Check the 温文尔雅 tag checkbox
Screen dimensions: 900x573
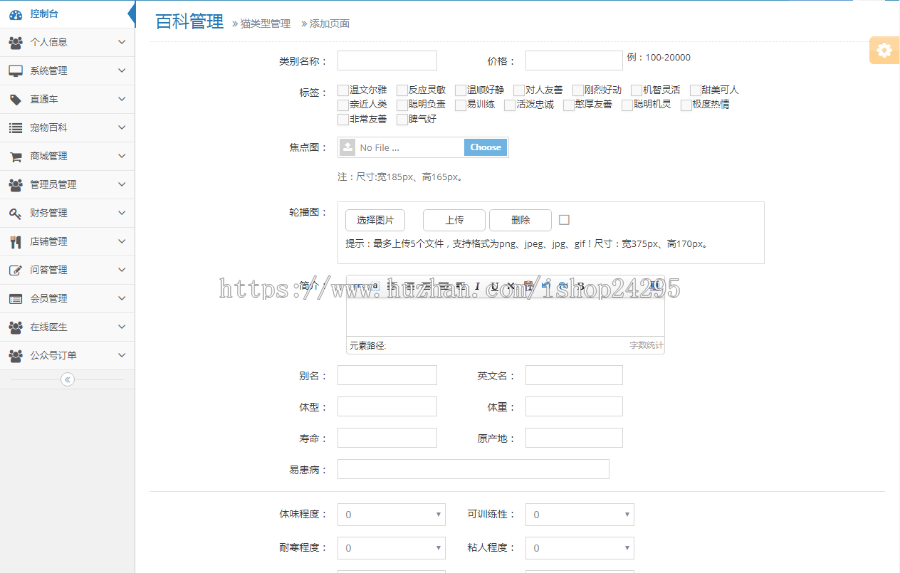(x=343, y=90)
